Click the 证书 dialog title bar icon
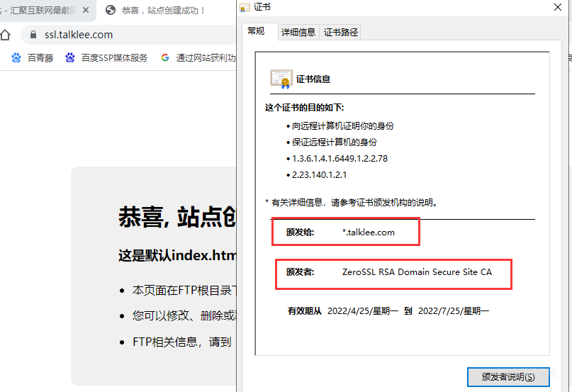The height and width of the screenshot is (392, 572). [x=245, y=7]
